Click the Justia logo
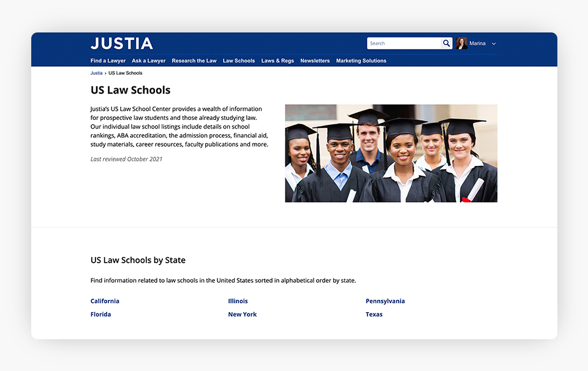This screenshot has width=588, height=371. (x=122, y=43)
